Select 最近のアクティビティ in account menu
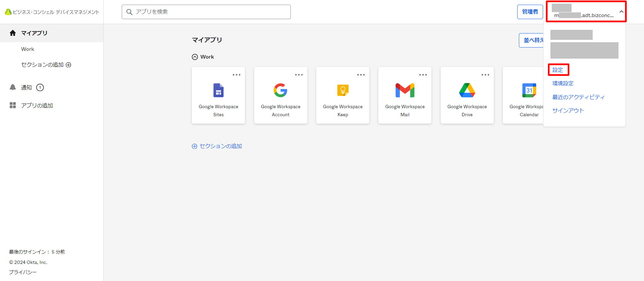 tap(578, 97)
